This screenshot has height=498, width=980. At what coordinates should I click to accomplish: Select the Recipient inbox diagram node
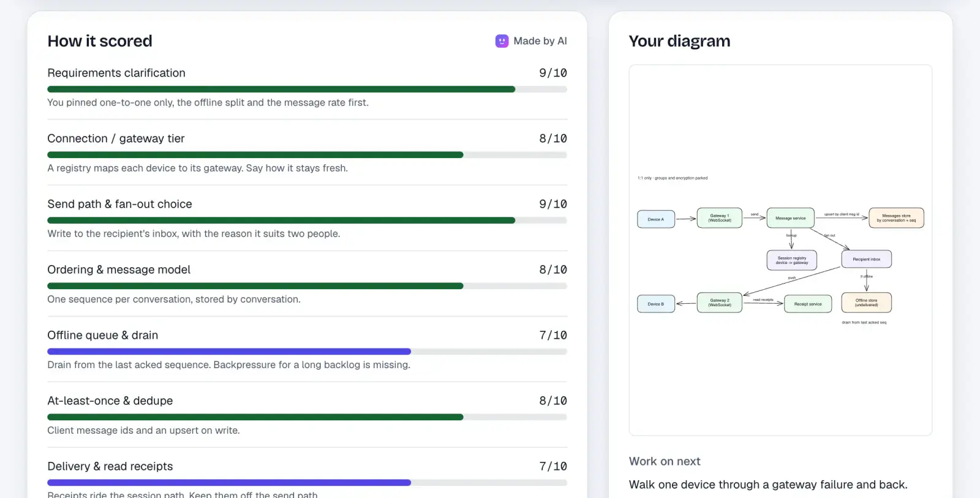coord(867,259)
